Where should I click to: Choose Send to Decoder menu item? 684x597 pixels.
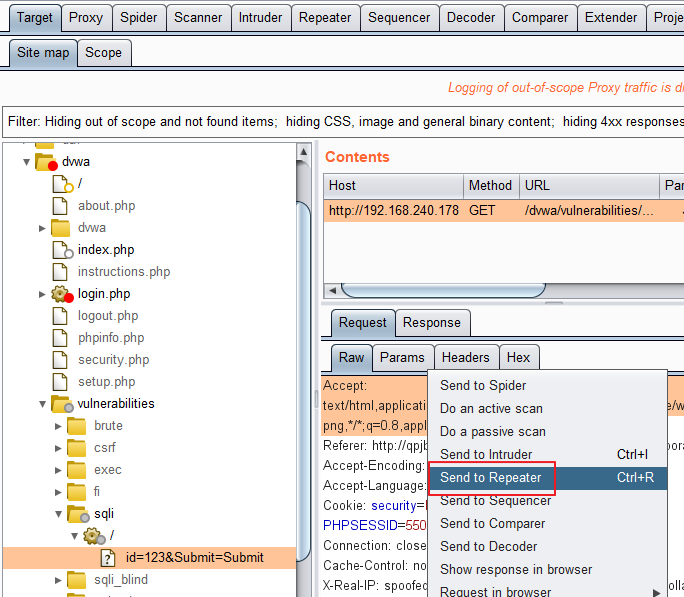pos(548,547)
